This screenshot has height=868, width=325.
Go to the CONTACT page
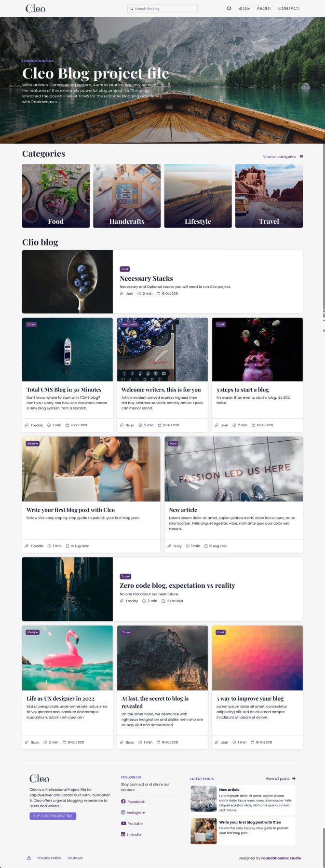(289, 8)
